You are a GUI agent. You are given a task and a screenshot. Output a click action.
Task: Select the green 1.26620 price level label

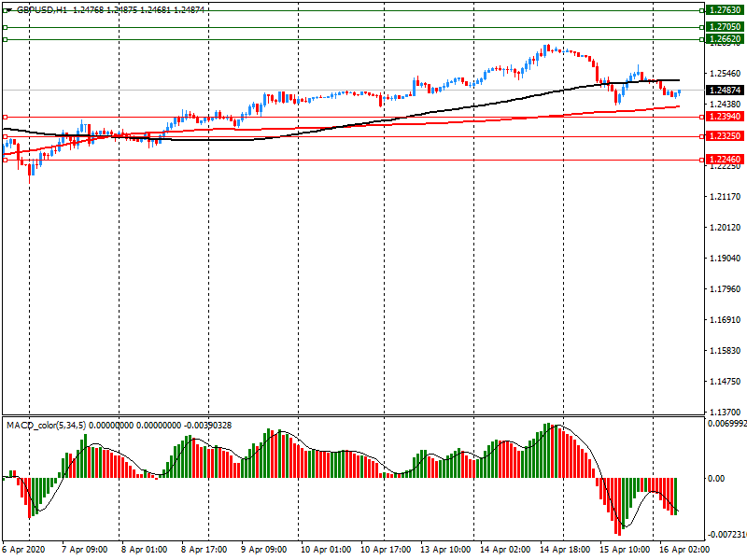pos(726,39)
